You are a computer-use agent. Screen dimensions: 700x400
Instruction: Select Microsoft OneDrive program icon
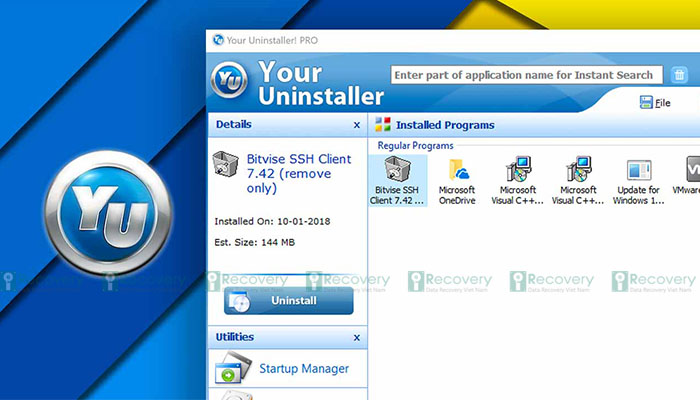click(x=457, y=181)
